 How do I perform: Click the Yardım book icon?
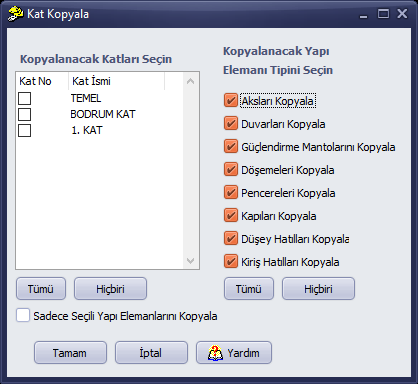215,353
